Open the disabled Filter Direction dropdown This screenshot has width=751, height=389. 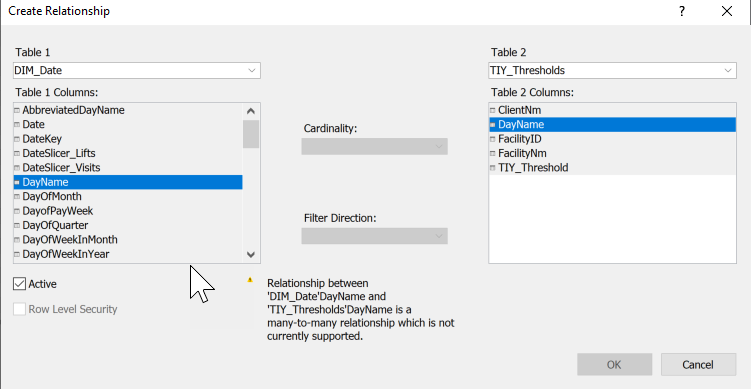[375, 236]
